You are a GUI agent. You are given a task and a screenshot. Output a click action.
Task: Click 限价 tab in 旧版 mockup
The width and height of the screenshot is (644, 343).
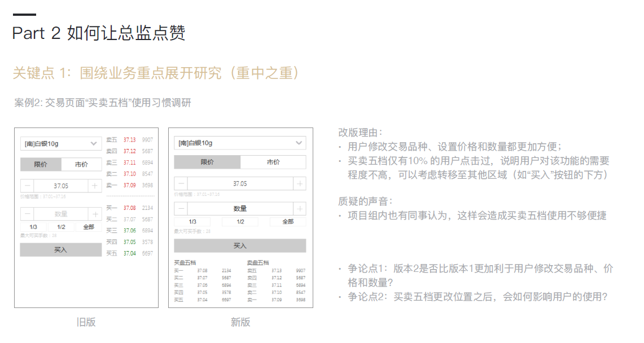[41, 165]
